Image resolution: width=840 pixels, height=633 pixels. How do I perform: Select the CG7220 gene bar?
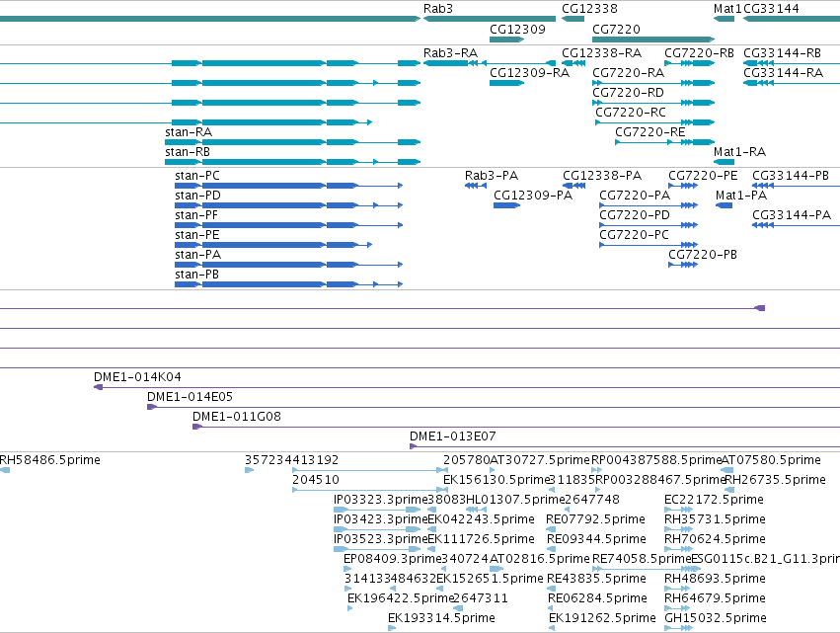[x=653, y=40]
